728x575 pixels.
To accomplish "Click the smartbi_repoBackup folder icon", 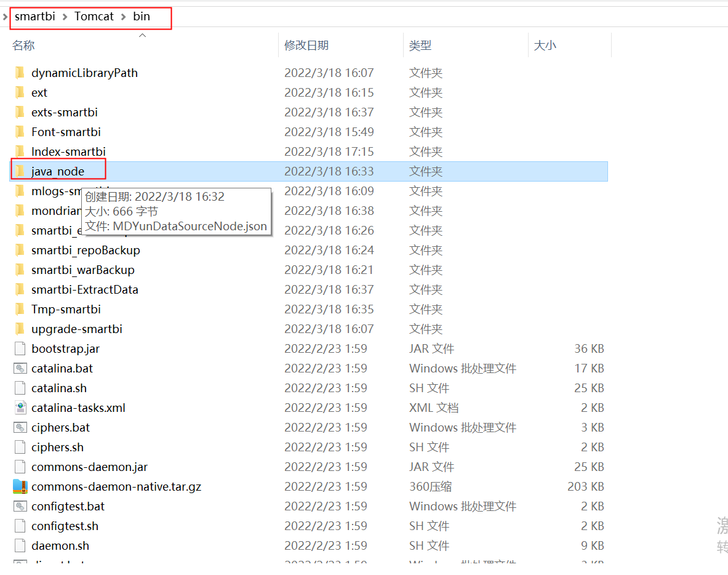I will 20,251.
